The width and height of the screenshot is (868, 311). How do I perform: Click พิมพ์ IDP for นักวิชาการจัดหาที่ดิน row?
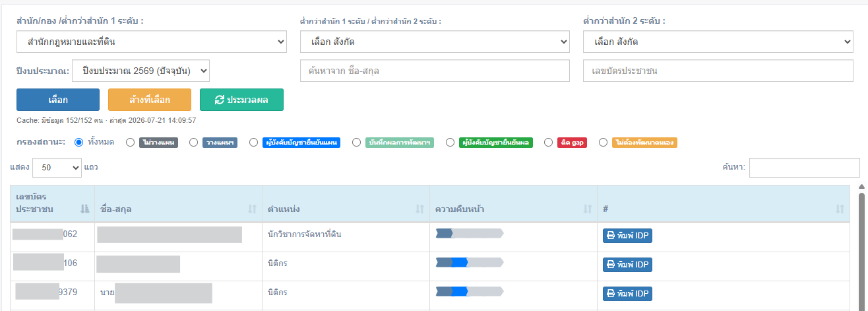pos(627,236)
